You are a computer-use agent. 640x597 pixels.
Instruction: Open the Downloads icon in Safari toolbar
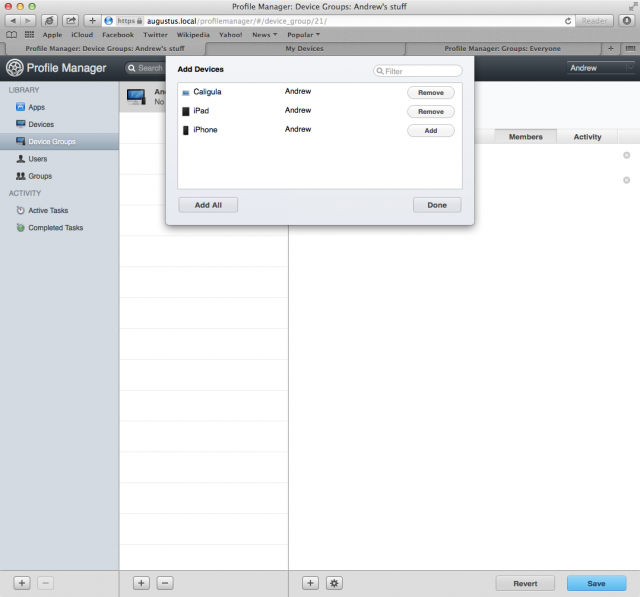[x=627, y=20]
